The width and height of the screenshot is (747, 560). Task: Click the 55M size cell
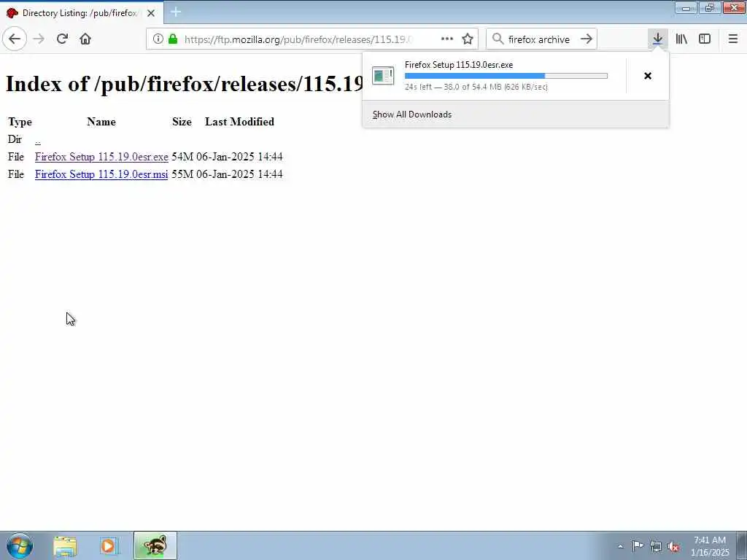(182, 174)
